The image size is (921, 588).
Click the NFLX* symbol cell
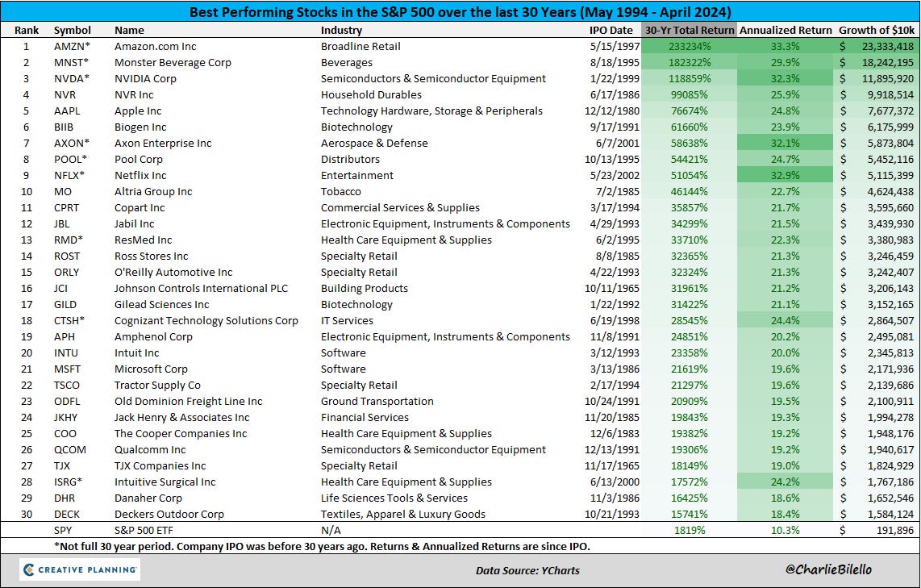[x=69, y=176]
